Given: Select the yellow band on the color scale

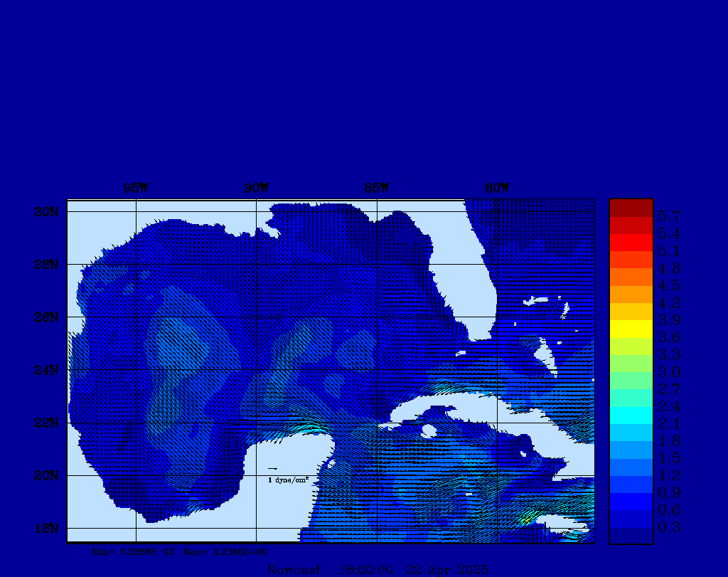Looking at the screenshot, I should coord(631,329).
